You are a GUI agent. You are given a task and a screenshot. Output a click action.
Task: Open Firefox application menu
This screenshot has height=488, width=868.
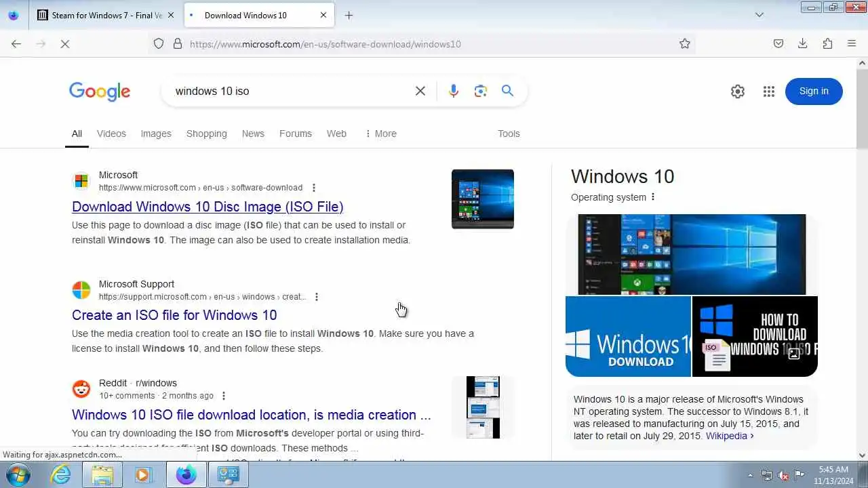(x=852, y=43)
